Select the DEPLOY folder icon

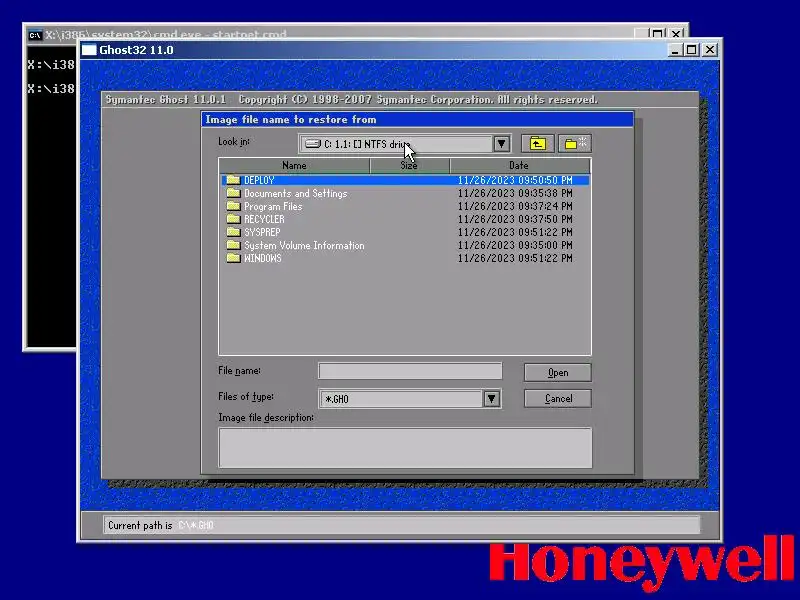pos(233,180)
